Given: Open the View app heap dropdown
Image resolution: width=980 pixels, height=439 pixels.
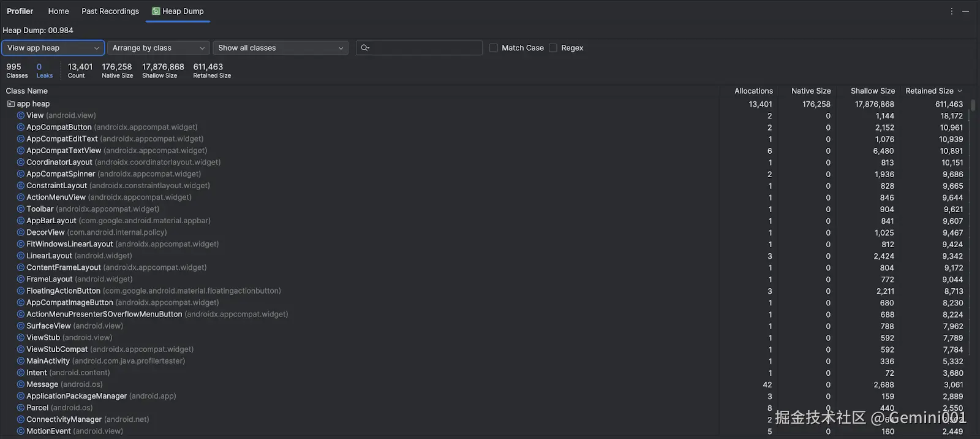Looking at the screenshot, I should pyautogui.click(x=53, y=48).
